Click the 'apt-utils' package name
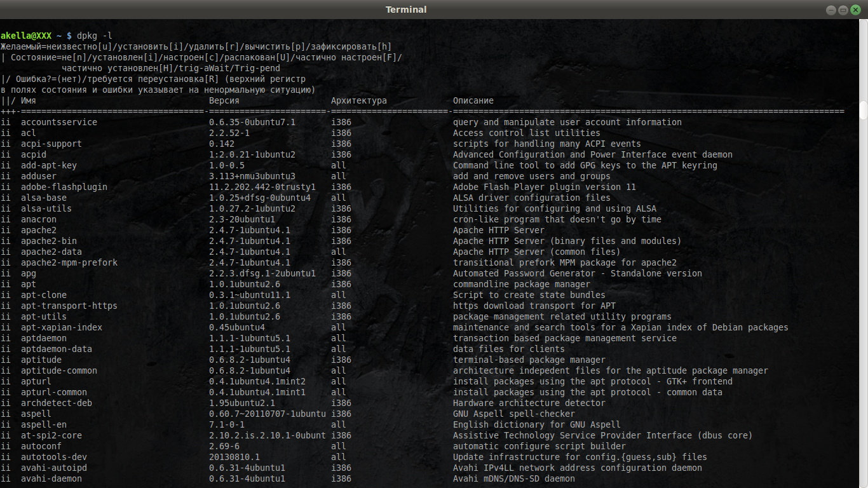This screenshot has height=488, width=868. [x=44, y=316]
